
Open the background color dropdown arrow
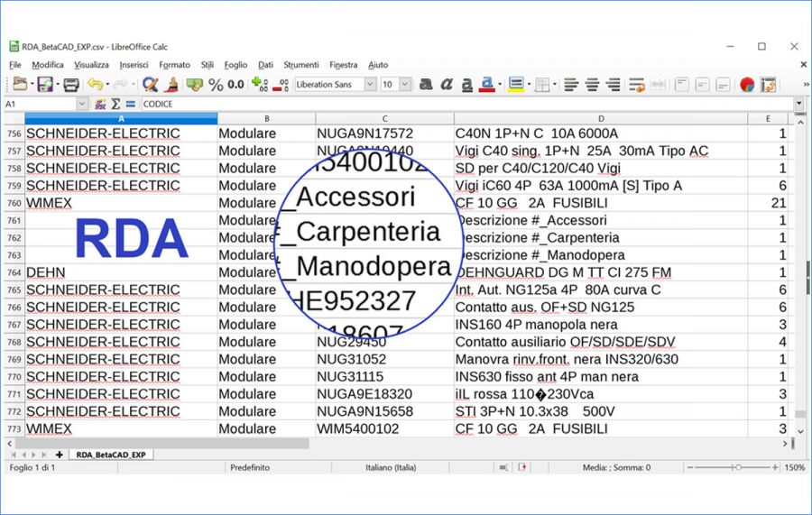[x=529, y=85]
